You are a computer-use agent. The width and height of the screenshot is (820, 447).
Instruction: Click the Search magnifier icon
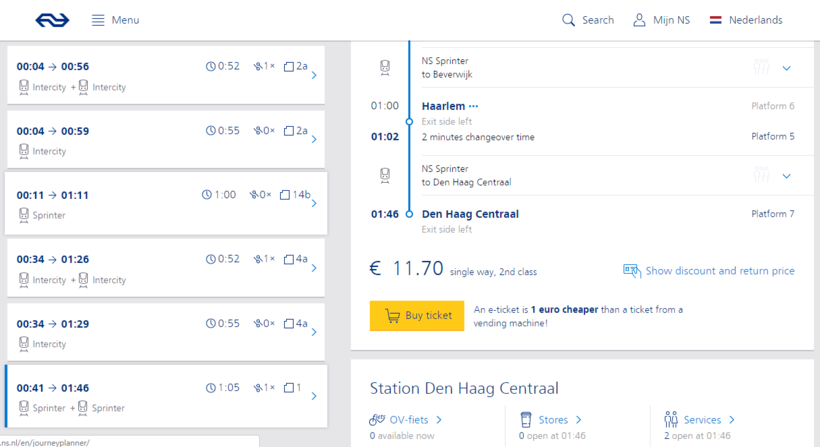click(569, 20)
